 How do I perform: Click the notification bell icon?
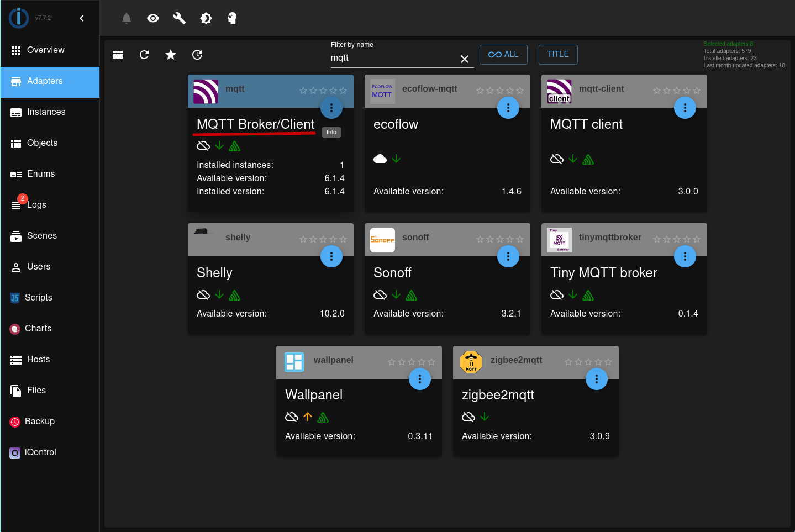(127, 18)
